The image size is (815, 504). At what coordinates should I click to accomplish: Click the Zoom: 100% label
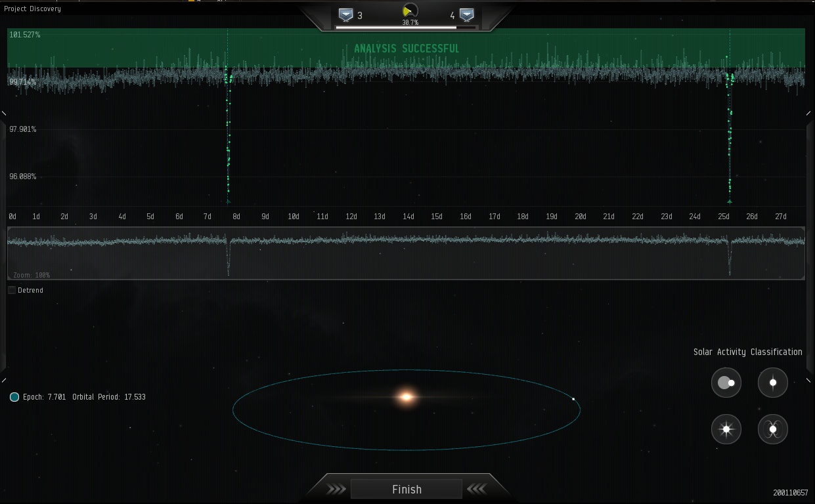(x=32, y=275)
